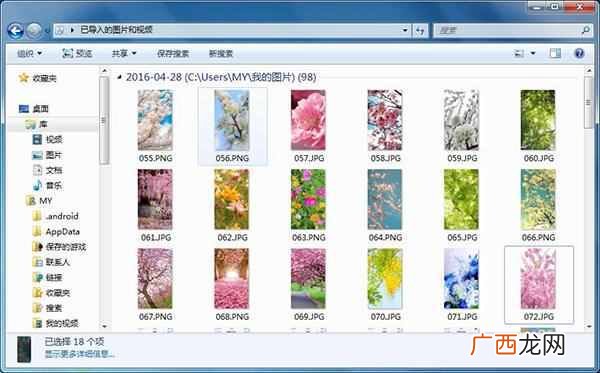Select the 056.PNG thumbnail
Image resolution: width=600 pixels, height=373 pixels.
coord(232,120)
